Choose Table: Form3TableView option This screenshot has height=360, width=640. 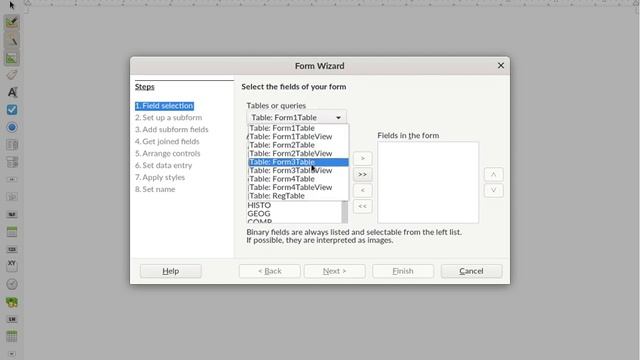[298, 170]
